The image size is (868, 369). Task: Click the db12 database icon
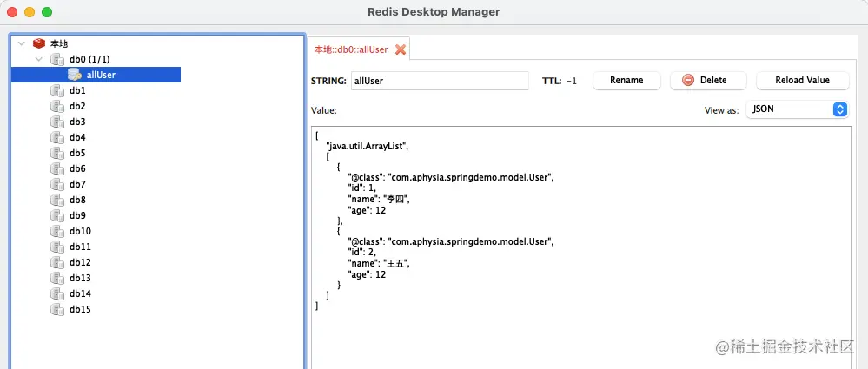57,261
